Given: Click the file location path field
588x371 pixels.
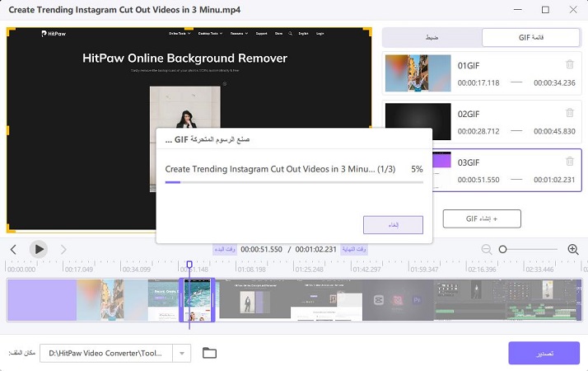Looking at the screenshot, I should (106, 354).
